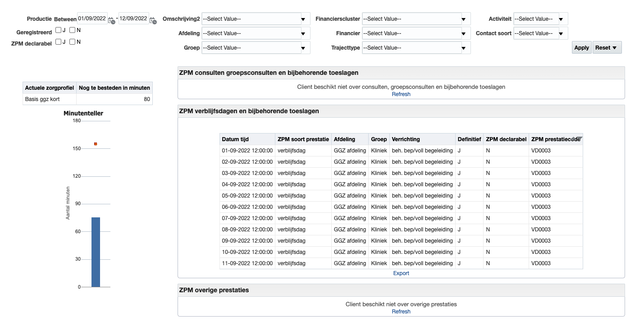Click the Definitief column header
This screenshot has height=322, width=644.
(469, 139)
